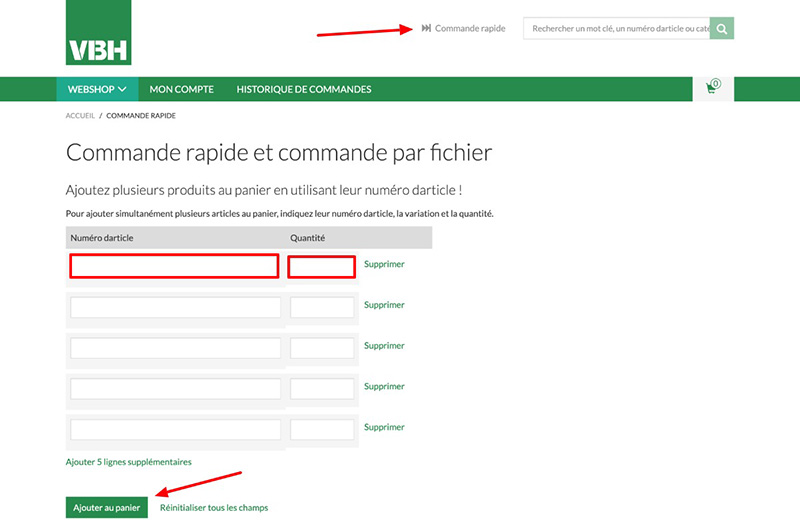The width and height of the screenshot is (800, 520).
Task: Select the third row quantity input
Action: click(322, 348)
